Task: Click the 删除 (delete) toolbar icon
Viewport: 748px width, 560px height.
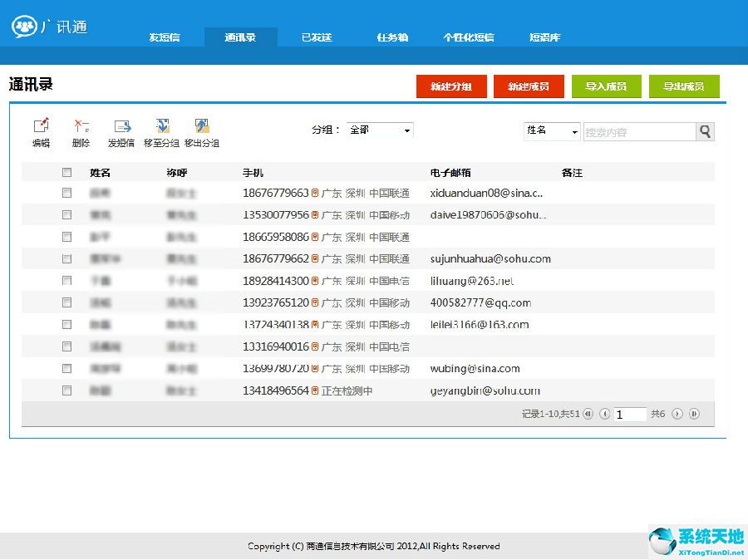Action: click(x=81, y=127)
